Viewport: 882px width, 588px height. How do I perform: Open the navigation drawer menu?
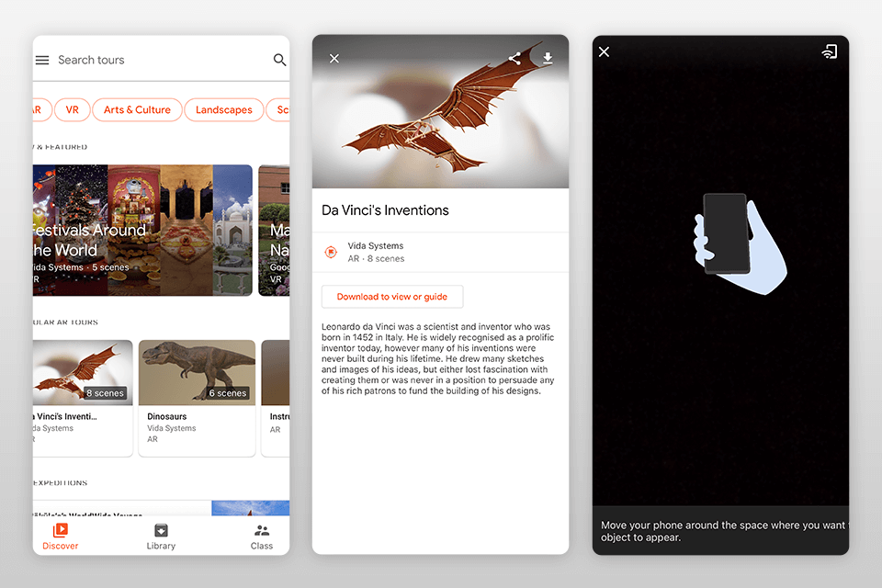click(x=42, y=60)
